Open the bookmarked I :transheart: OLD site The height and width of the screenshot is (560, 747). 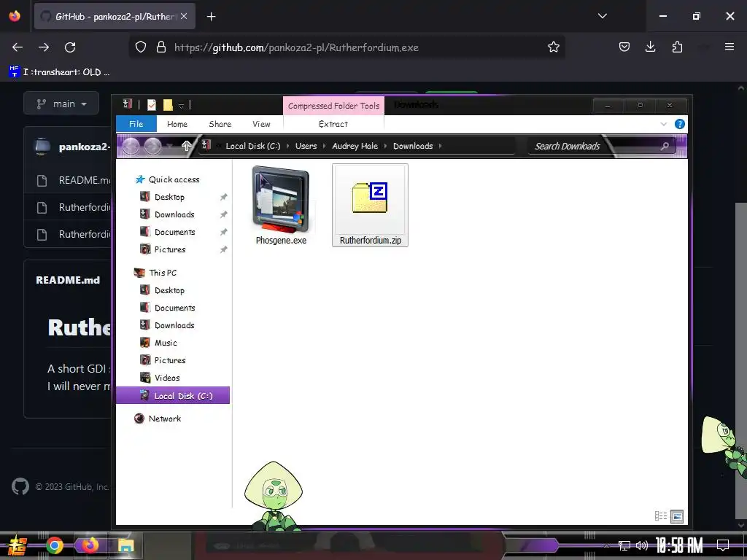tap(60, 72)
